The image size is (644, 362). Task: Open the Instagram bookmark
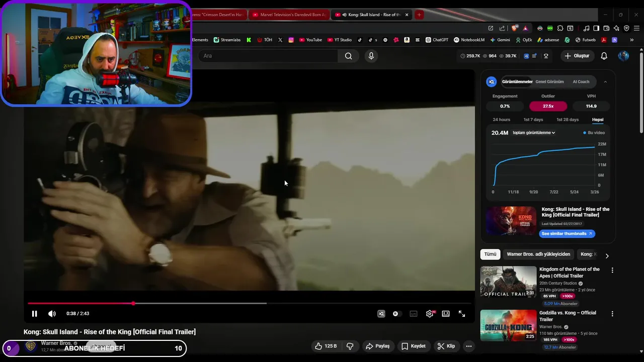(x=291, y=40)
